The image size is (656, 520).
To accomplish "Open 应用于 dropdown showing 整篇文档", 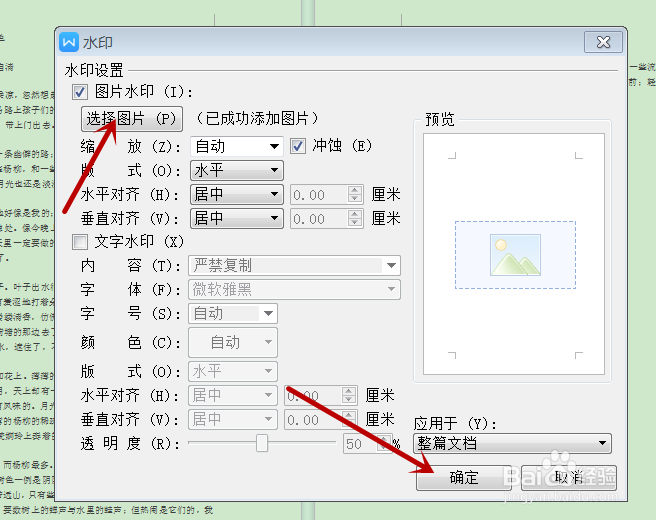I will coord(512,443).
